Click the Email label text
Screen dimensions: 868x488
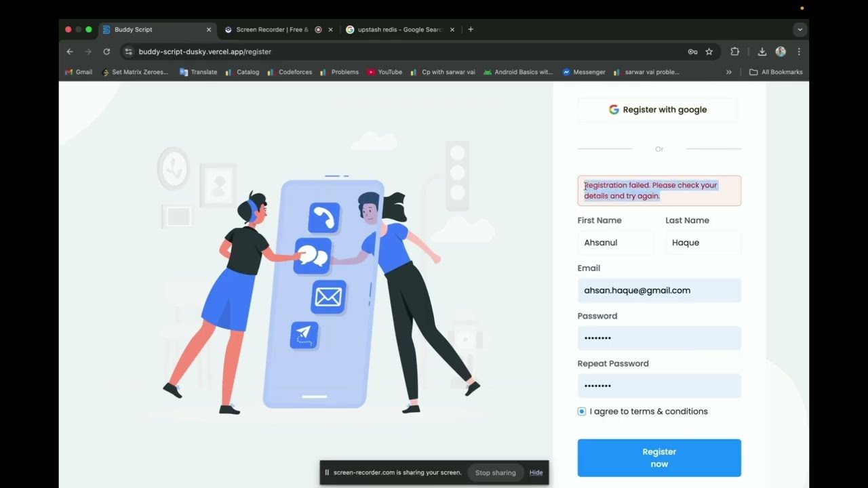coord(589,268)
